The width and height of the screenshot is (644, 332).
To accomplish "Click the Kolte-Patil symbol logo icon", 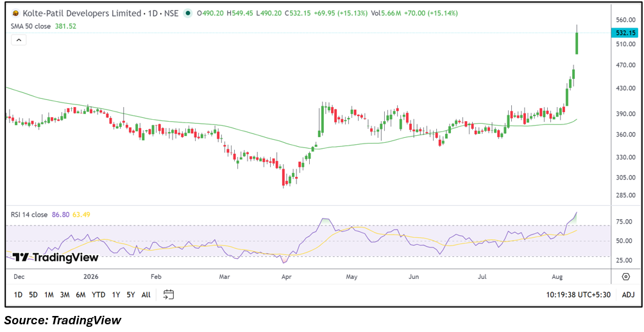I will click(16, 13).
